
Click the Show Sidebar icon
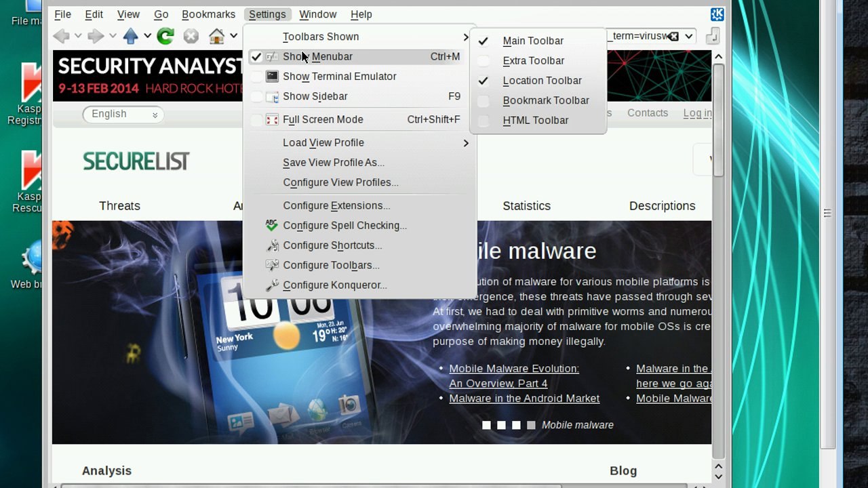(272, 96)
